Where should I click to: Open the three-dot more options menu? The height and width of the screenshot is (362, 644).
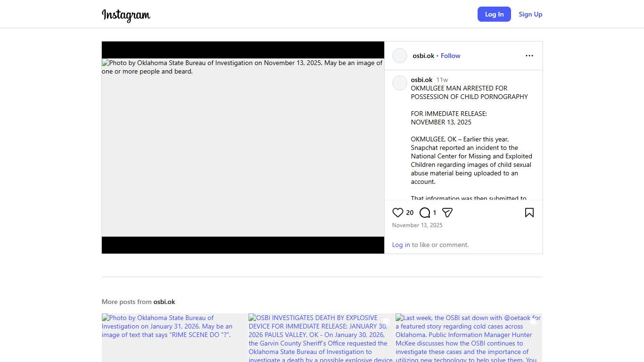(x=529, y=56)
